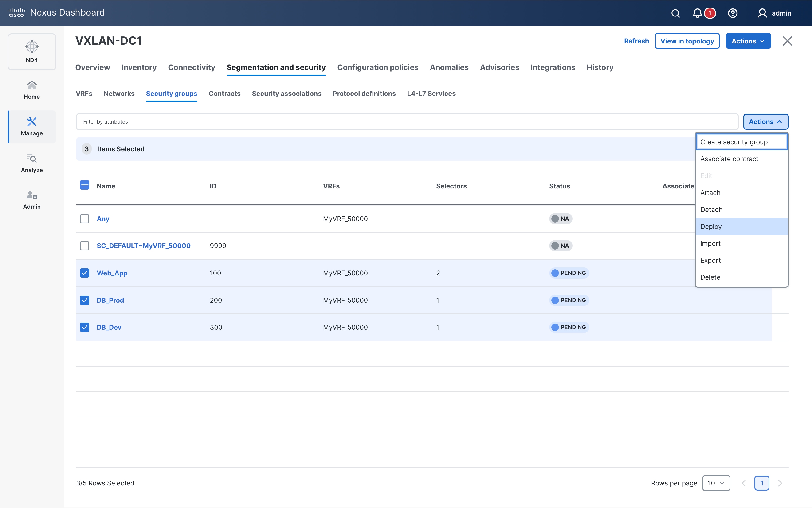Uncheck the Web_App row checkbox
This screenshot has height=508, width=812.
click(85, 273)
